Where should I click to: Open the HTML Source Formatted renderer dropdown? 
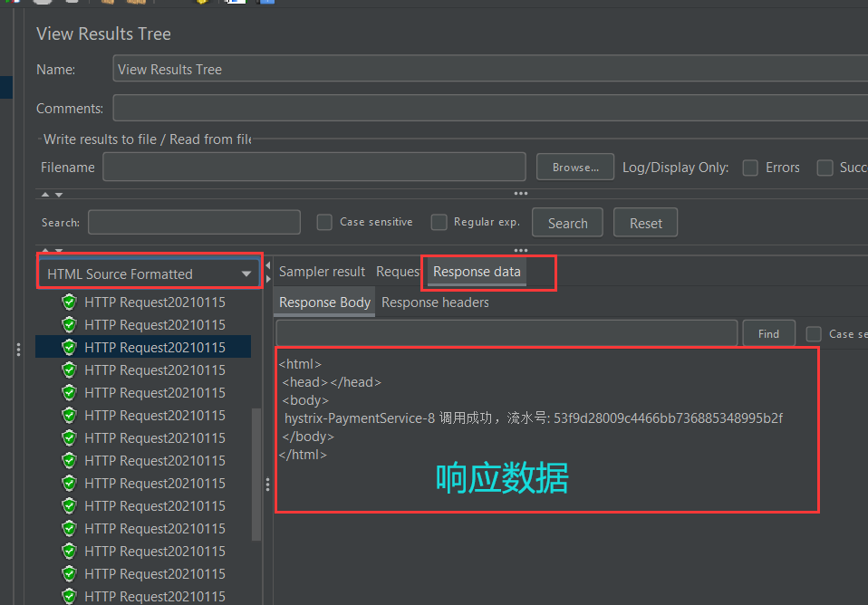coord(149,274)
